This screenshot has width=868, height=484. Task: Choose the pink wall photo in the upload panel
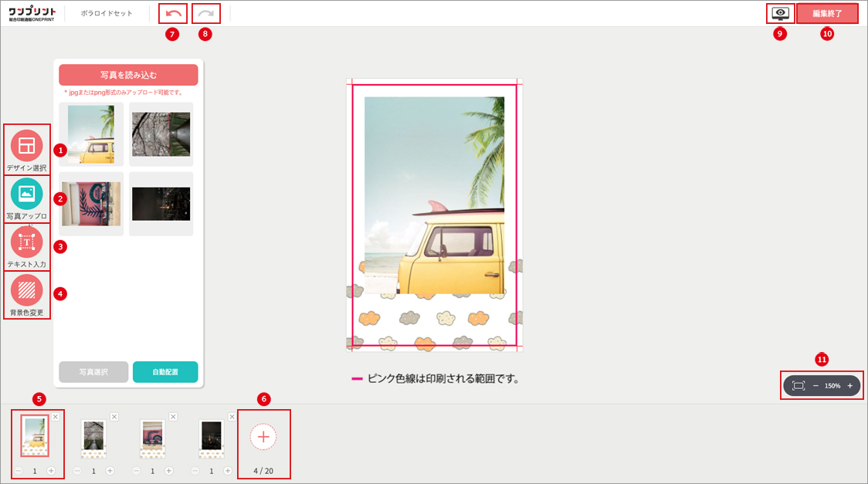[91, 204]
